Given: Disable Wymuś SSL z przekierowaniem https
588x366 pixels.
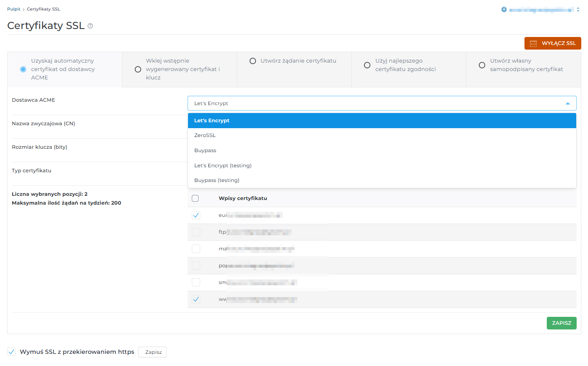Looking at the screenshot, I should click(11, 352).
